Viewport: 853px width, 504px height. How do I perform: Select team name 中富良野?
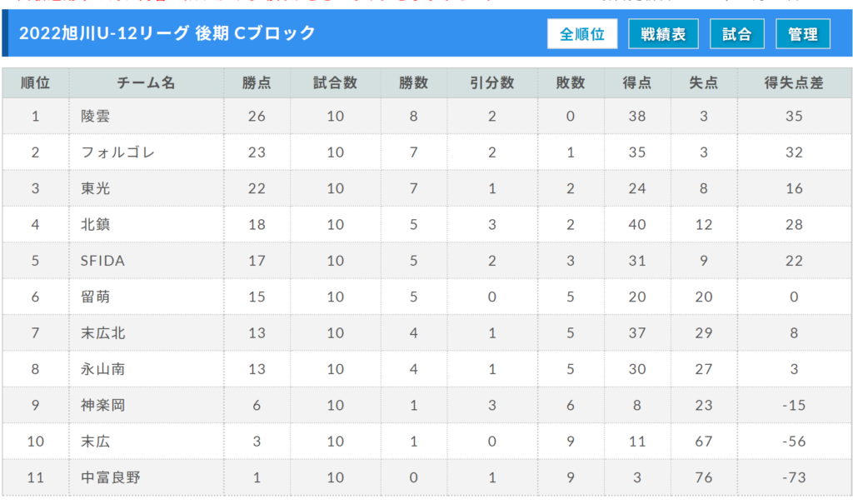111,477
